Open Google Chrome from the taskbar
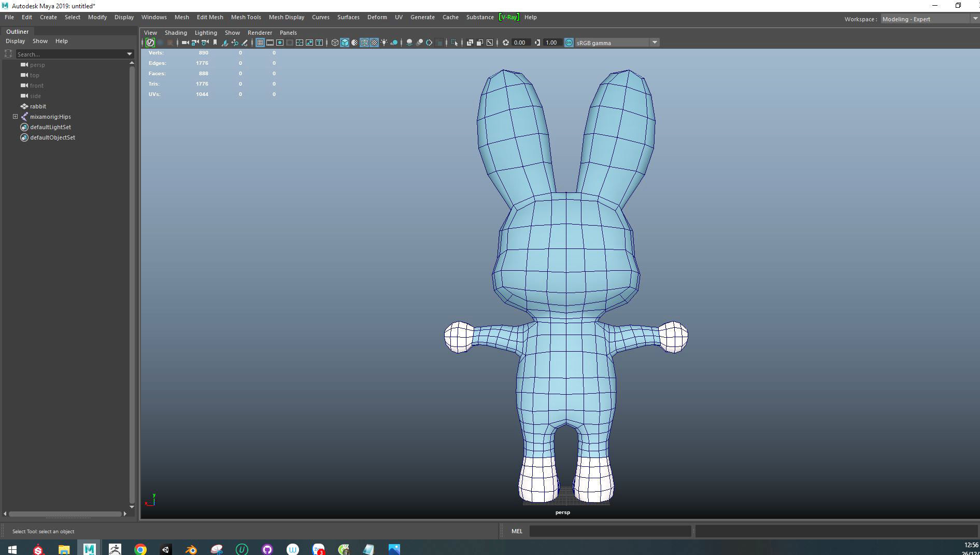980x555 pixels. [x=140, y=549]
